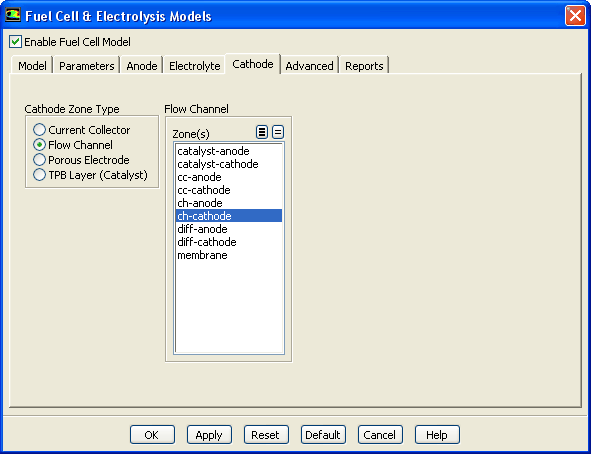Close the Fuel Cell dialog window
Screen dimensions: 591x454
click(575, 16)
